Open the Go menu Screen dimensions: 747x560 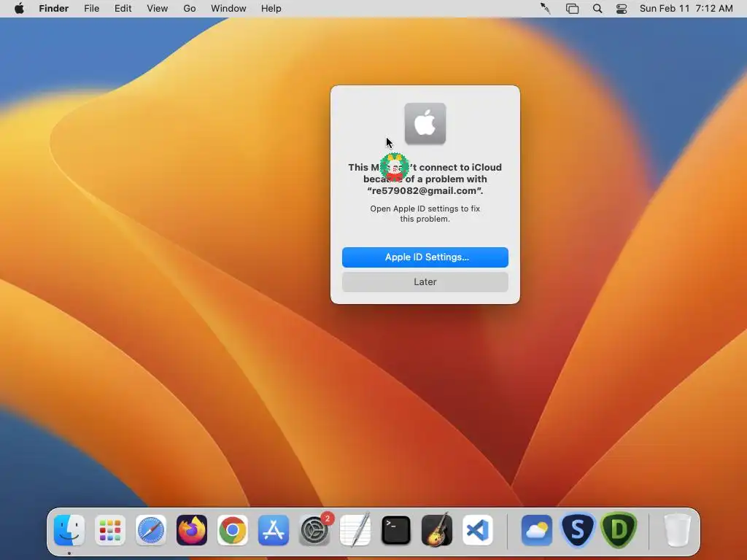click(x=190, y=9)
